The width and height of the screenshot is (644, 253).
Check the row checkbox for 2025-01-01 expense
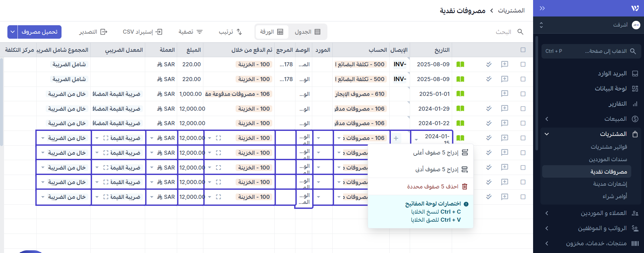coord(523,94)
